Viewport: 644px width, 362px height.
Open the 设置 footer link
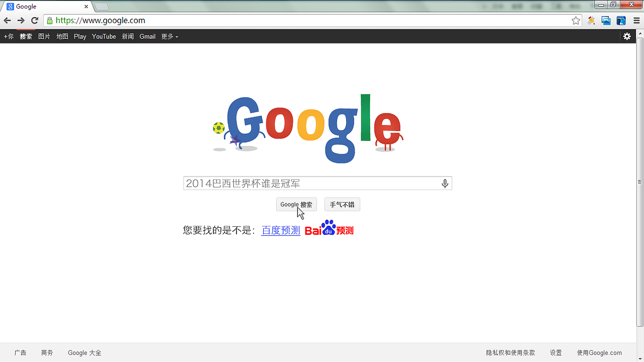coord(556,353)
